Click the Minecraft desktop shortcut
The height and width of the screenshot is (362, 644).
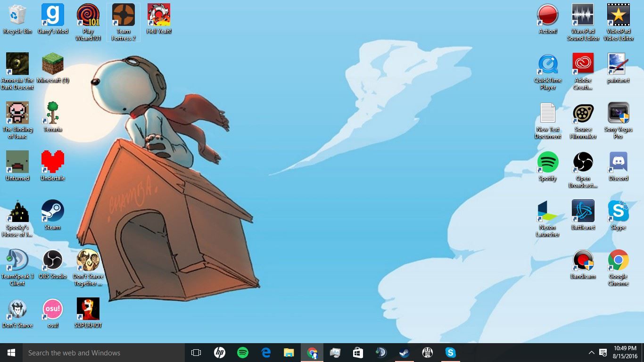52,65
